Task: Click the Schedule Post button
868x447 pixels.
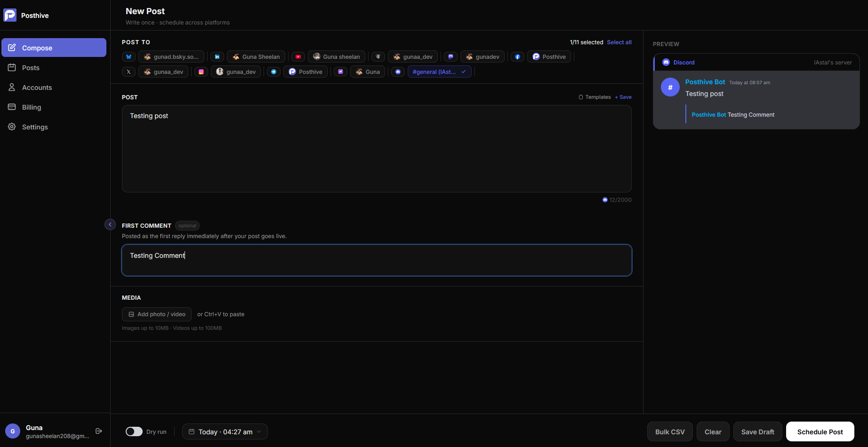Action: coord(820,431)
